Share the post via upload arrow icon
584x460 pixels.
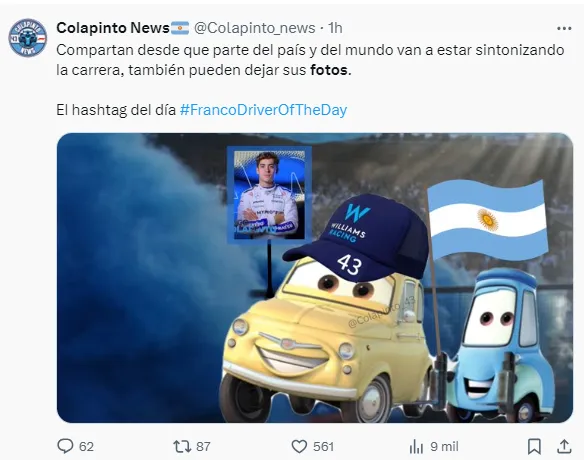(564, 446)
